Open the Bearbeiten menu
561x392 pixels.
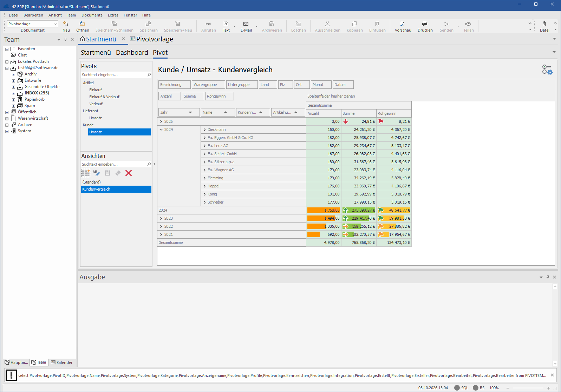click(x=33, y=15)
